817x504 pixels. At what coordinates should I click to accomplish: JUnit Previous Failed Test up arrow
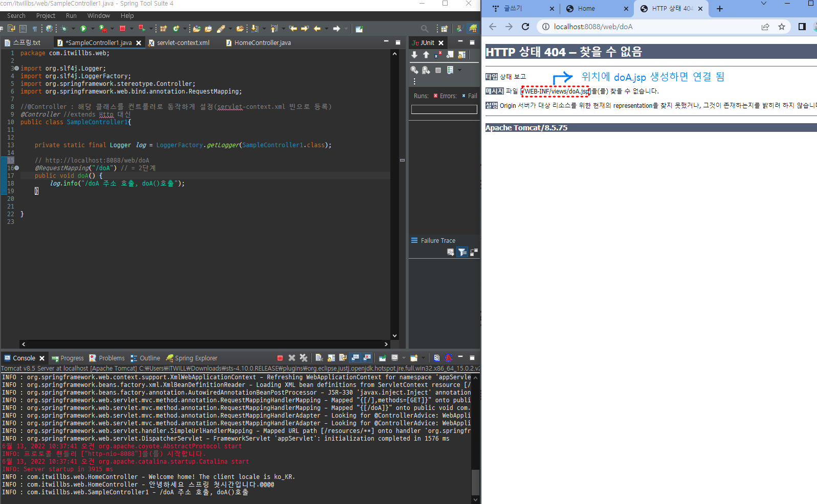426,55
